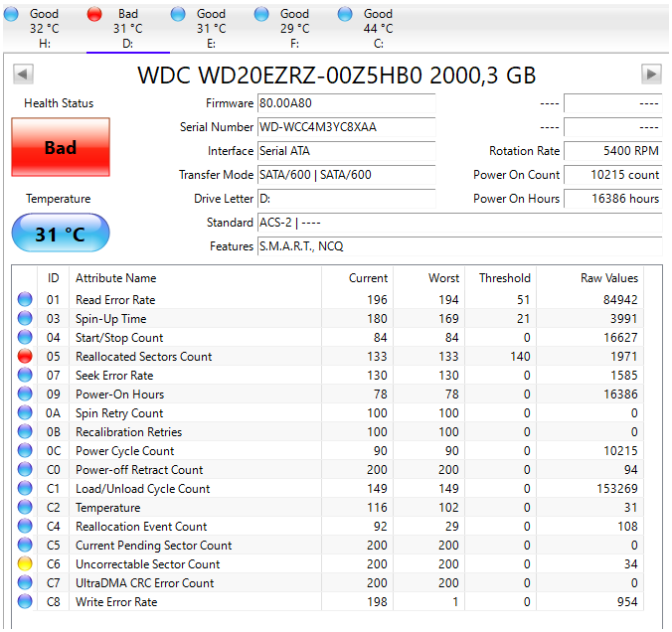Click the Firmware field 80.00A80

(x=346, y=103)
